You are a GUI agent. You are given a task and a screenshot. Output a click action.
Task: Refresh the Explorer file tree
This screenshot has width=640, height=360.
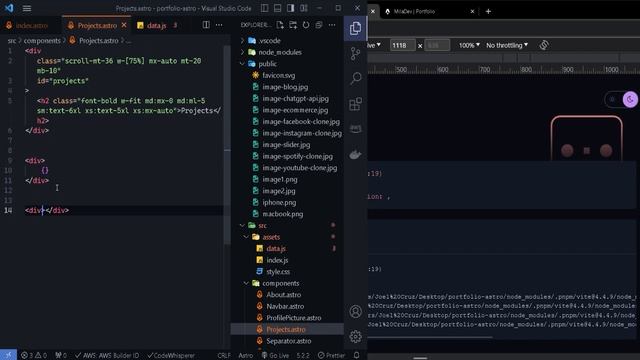(306, 25)
